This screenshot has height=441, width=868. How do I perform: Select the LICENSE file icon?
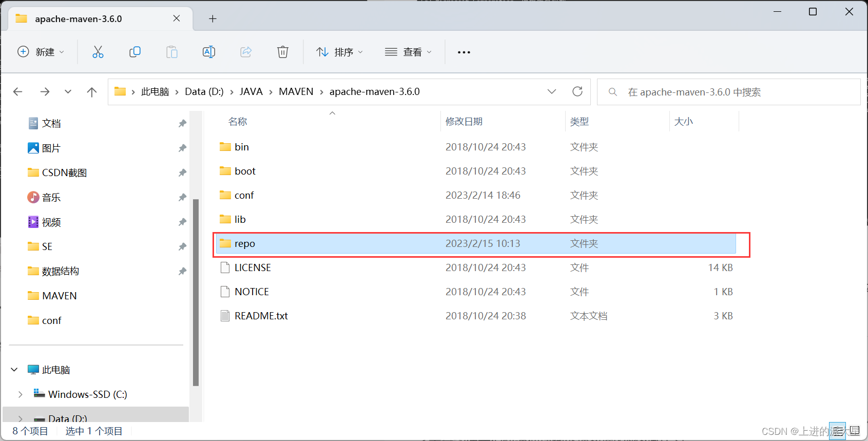[x=225, y=267]
